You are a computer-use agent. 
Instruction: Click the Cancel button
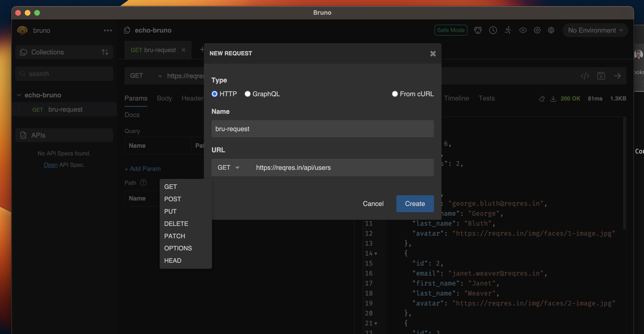(373, 204)
